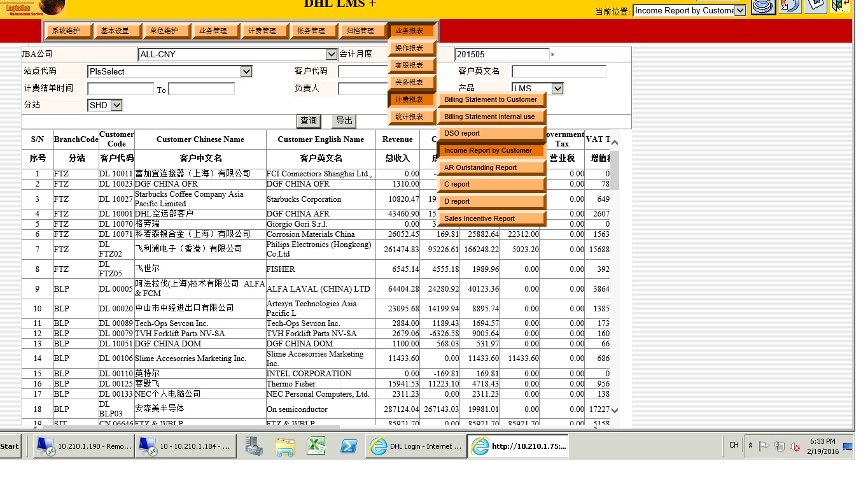Choose Billing Statement to Customer
Image resolution: width=868 pixels, height=489 pixels.
[x=492, y=100]
